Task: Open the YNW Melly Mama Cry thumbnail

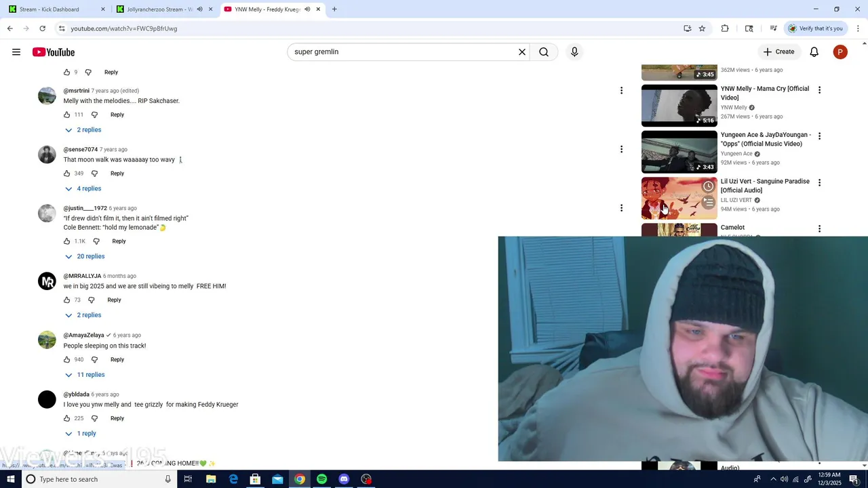Action: tap(679, 106)
